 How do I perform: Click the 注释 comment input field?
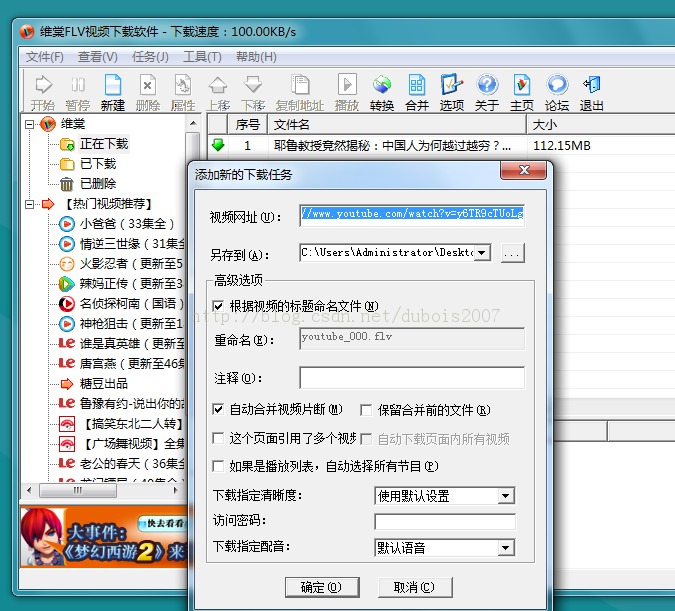[x=412, y=378]
